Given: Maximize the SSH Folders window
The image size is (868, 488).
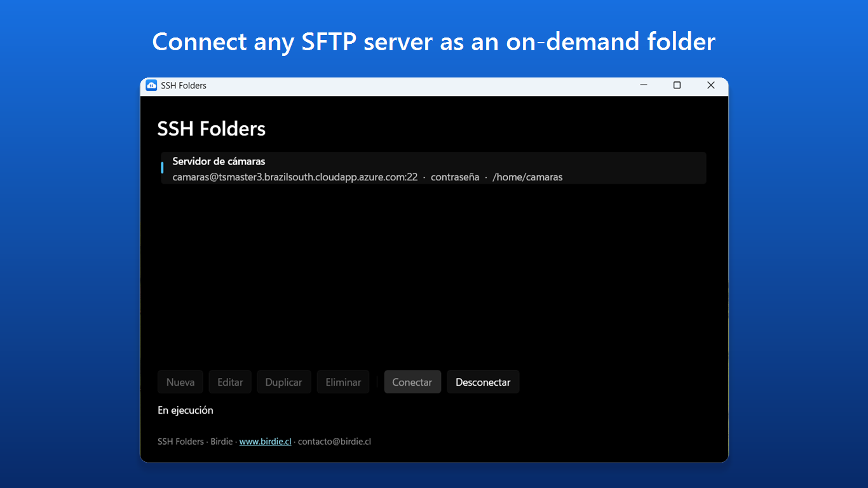Looking at the screenshot, I should click(677, 85).
